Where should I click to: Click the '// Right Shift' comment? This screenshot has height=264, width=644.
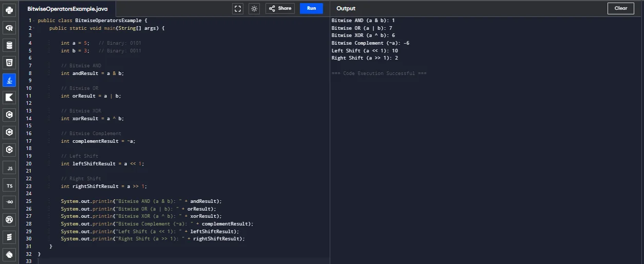point(81,179)
